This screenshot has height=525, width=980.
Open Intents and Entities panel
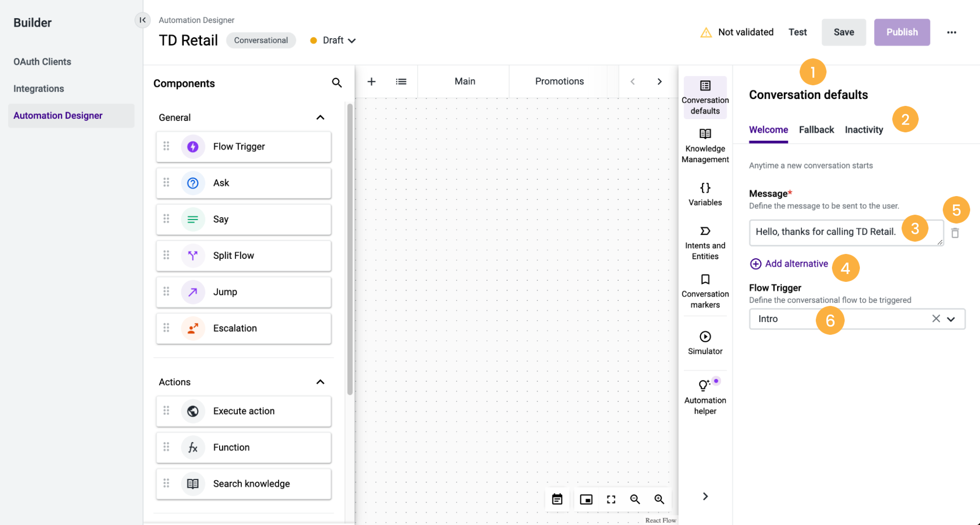(705, 243)
